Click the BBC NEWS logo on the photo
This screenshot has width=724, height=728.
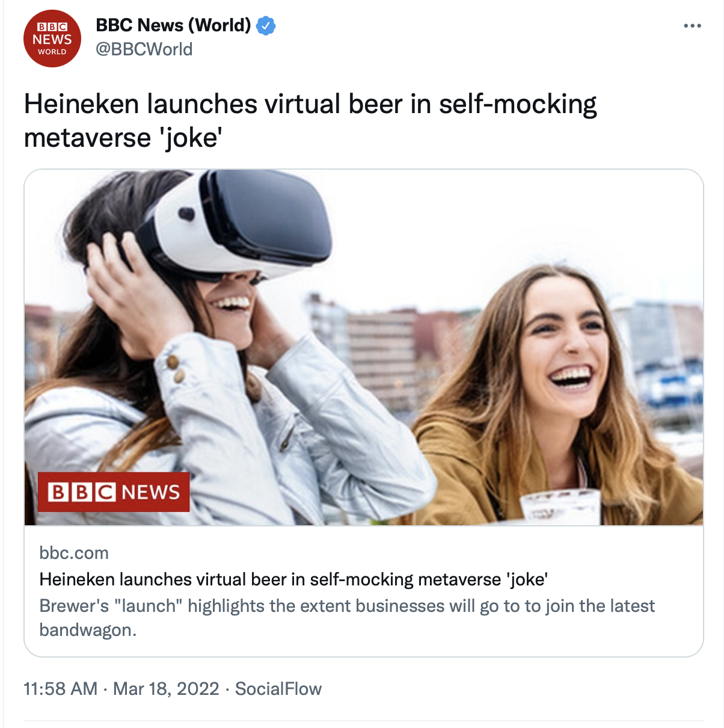coord(114,492)
